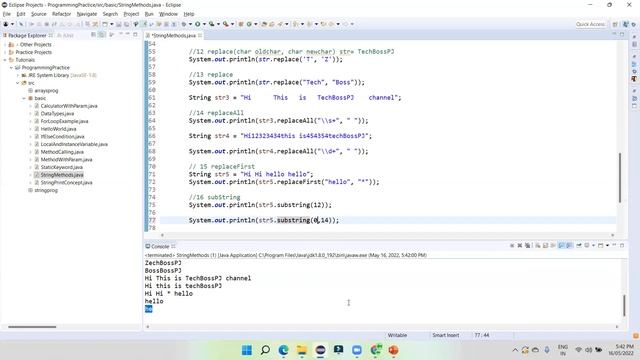
Task: Click the console vertical scrollbar thumb
Action: 624,305
